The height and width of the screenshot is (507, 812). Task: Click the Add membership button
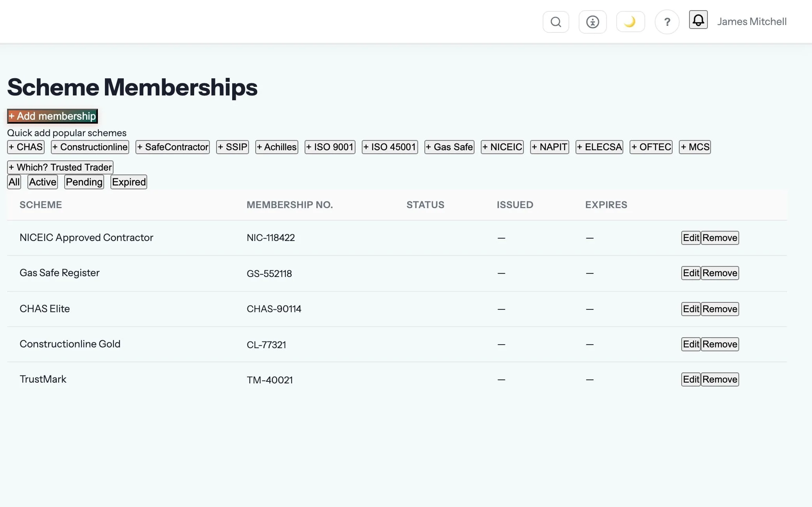pos(52,116)
